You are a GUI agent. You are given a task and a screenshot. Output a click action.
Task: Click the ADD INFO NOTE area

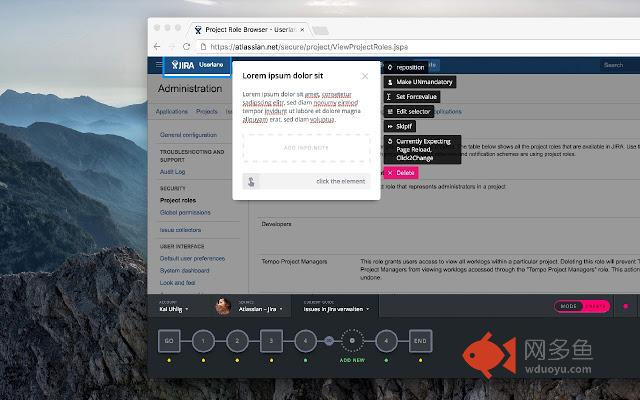(x=306, y=148)
